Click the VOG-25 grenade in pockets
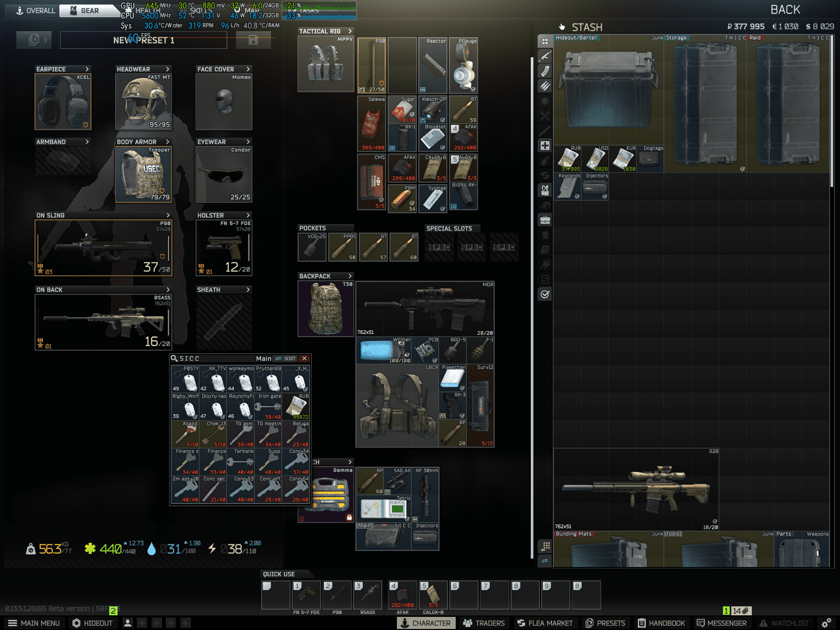 [x=312, y=247]
